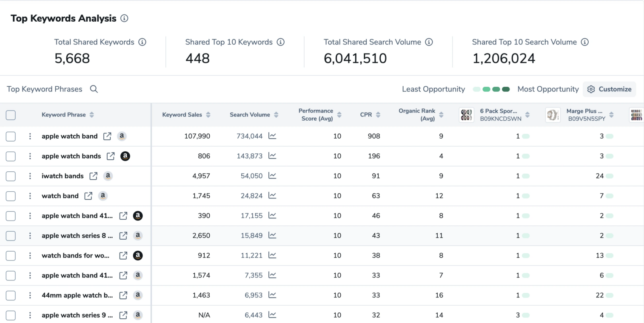Check the box for 'apple watch band' row

pos(11,136)
